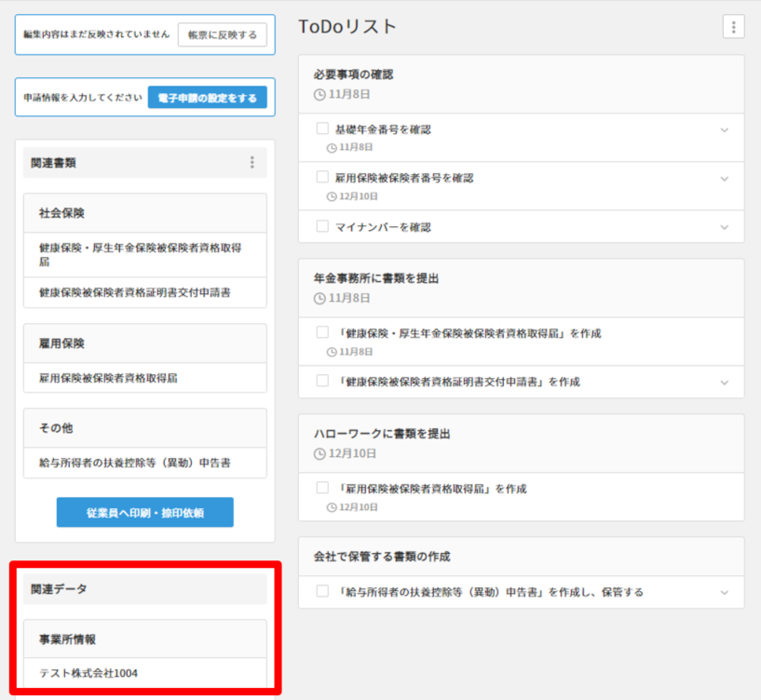
Task: Toggle the マイナンバーを確認 checkbox
Action: click(322, 226)
